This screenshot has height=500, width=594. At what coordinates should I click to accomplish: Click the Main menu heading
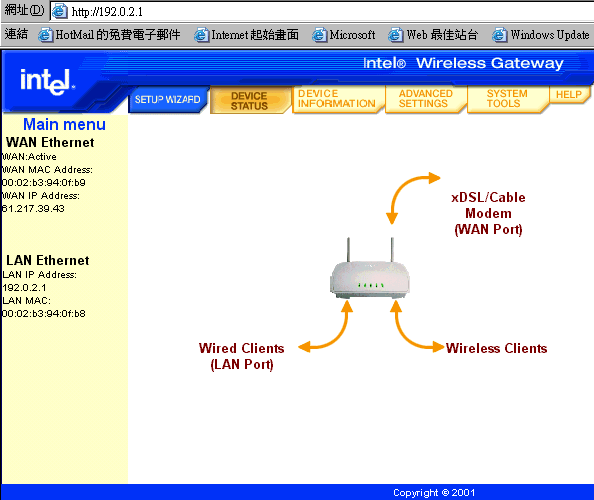(x=64, y=124)
